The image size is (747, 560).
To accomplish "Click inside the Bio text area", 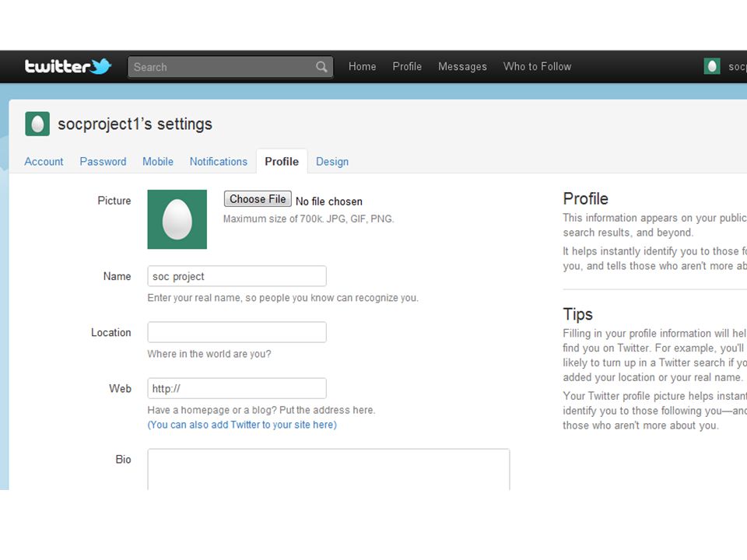I will 328,469.
